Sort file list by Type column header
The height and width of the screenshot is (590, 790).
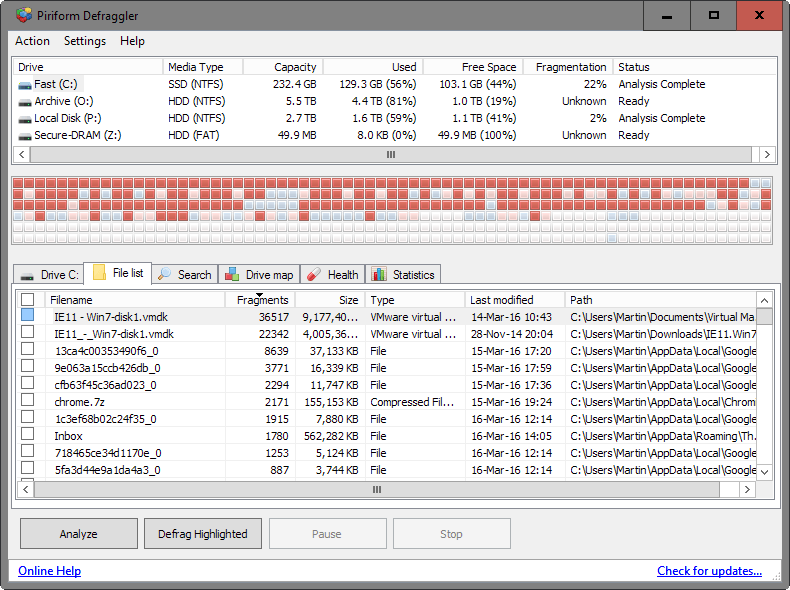click(415, 300)
